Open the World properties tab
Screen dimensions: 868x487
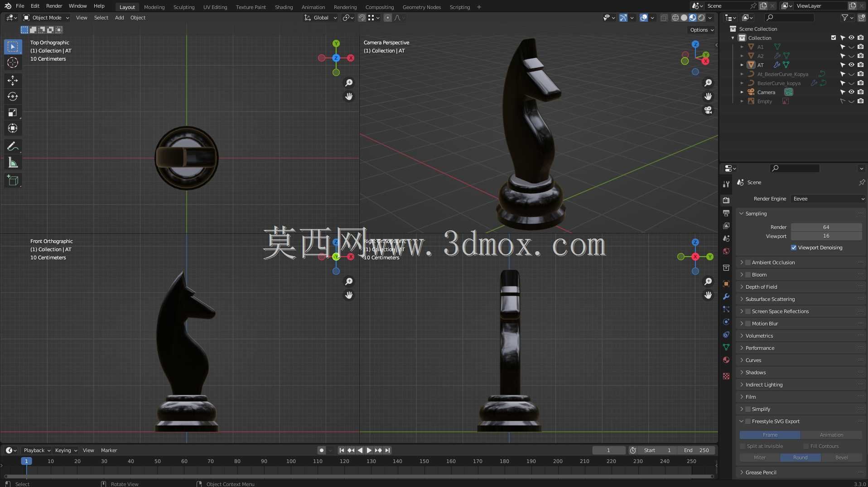726,251
